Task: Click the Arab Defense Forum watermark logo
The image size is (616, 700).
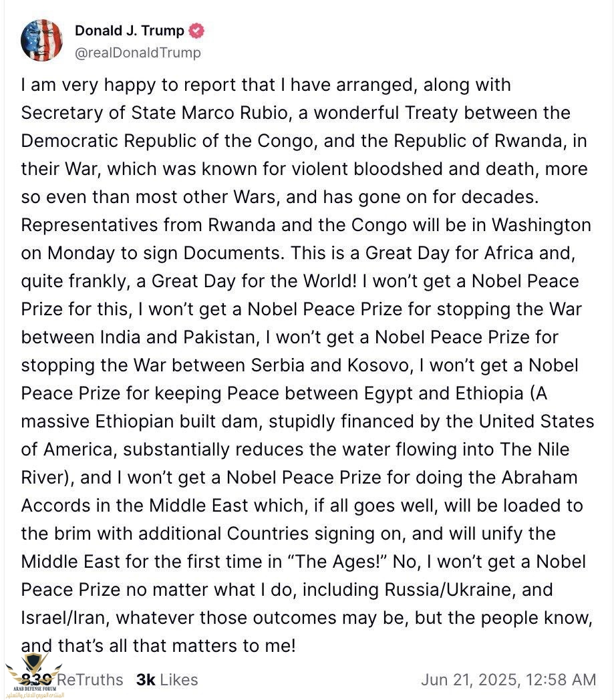Action: 32,678
